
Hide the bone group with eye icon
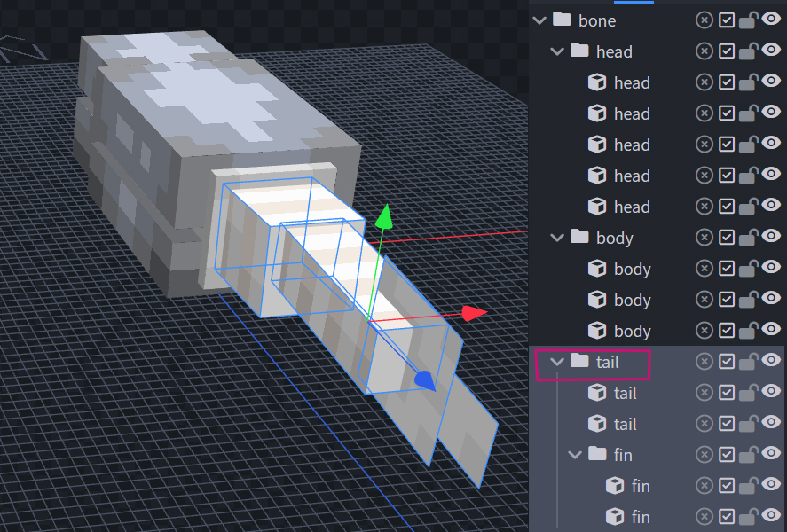771,20
